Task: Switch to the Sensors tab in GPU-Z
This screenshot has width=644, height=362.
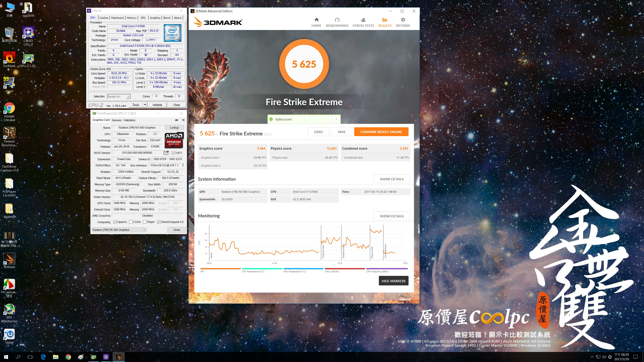Action: point(117,120)
